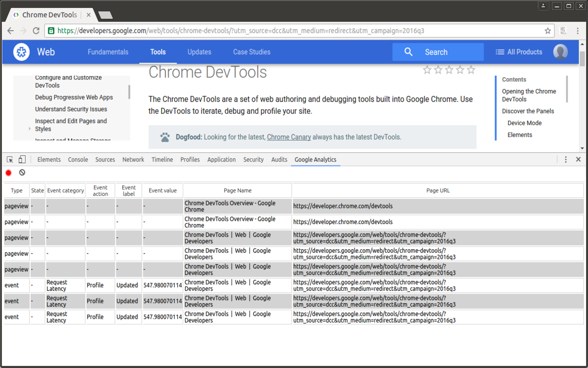Click the fifth rating star

(470, 70)
